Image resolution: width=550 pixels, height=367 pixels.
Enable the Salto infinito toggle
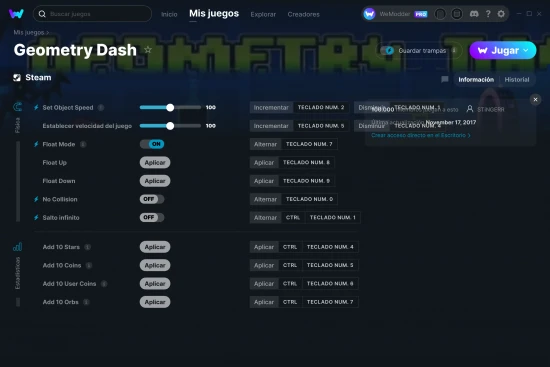click(152, 217)
